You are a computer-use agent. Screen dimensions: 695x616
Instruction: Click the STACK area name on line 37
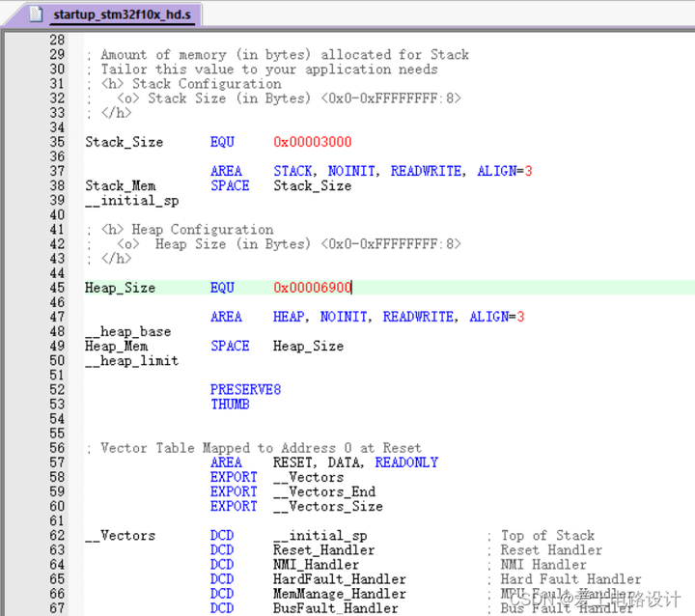tap(293, 171)
